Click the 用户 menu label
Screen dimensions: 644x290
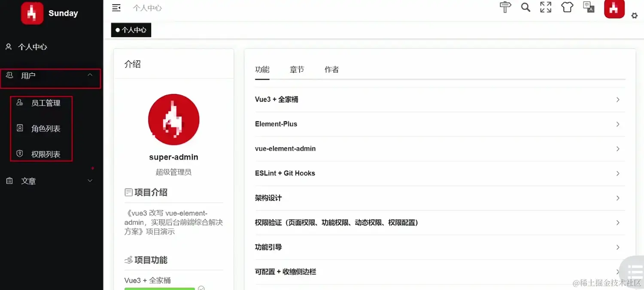pos(28,76)
